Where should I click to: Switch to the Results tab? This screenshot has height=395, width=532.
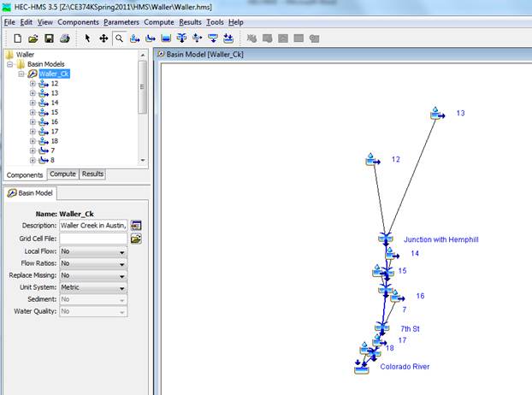point(92,174)
